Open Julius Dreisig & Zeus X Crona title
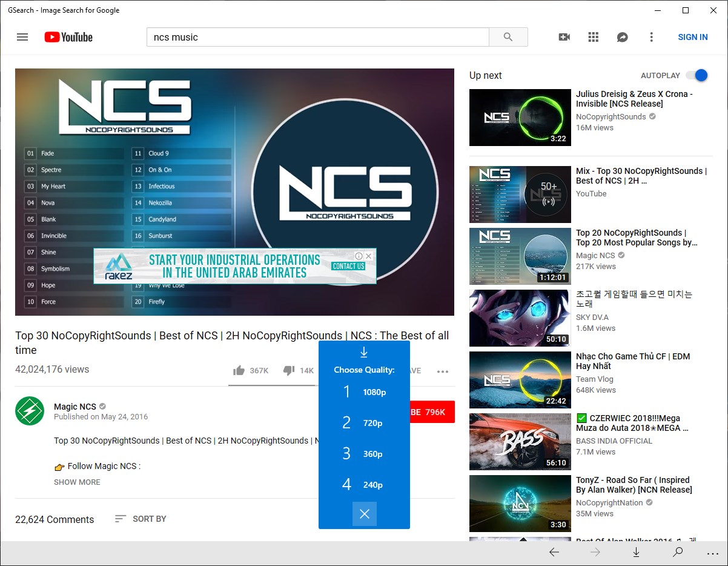Image resolution: width=728 pixels, height=566 pixels. [634, 99]
